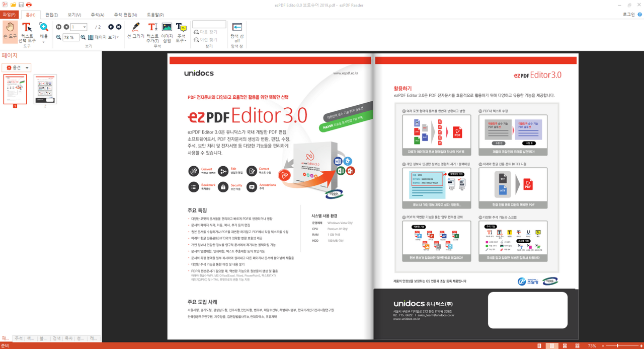Image resolution: width=644 pixels, height=349 pixels.
Task: Click the Print icon in title bar
Action: [29, 5]
